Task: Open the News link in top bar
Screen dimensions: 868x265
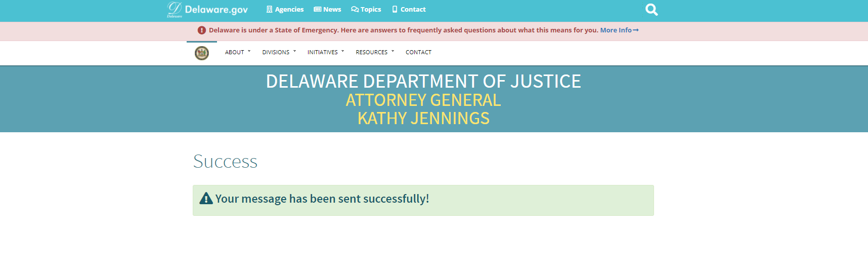Action: (327, 9)
